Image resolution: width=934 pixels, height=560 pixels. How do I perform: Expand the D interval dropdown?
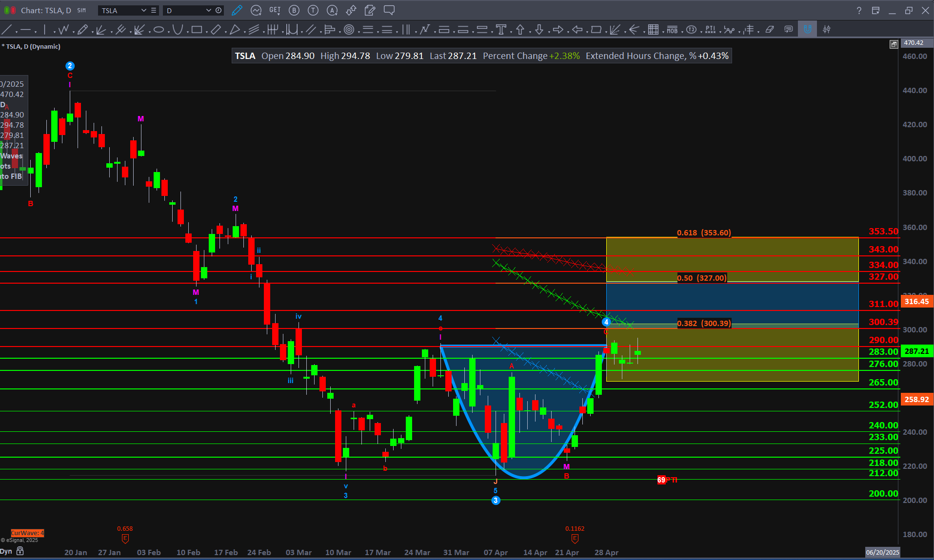click(x=208, y=10)
